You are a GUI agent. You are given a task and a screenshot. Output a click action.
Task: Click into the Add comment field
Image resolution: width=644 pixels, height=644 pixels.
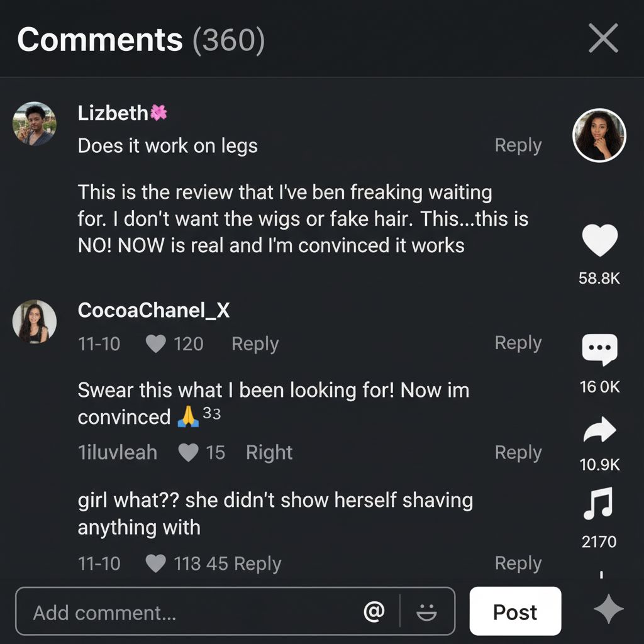tap(189, 611)
